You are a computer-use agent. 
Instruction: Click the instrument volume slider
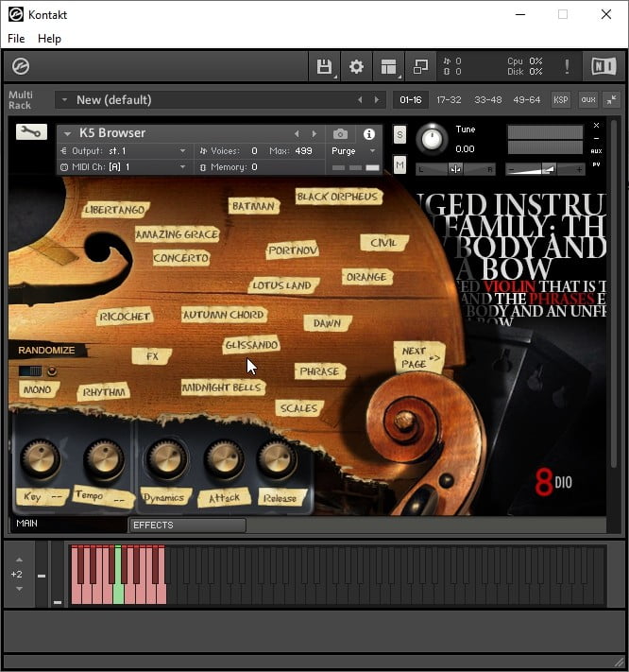545,169
